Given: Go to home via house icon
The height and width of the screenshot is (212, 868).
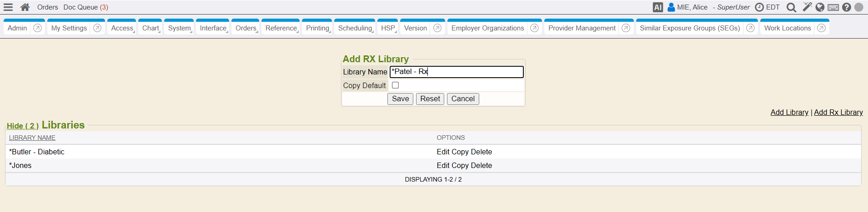Looking at the screenshot, I should point(25,7).
